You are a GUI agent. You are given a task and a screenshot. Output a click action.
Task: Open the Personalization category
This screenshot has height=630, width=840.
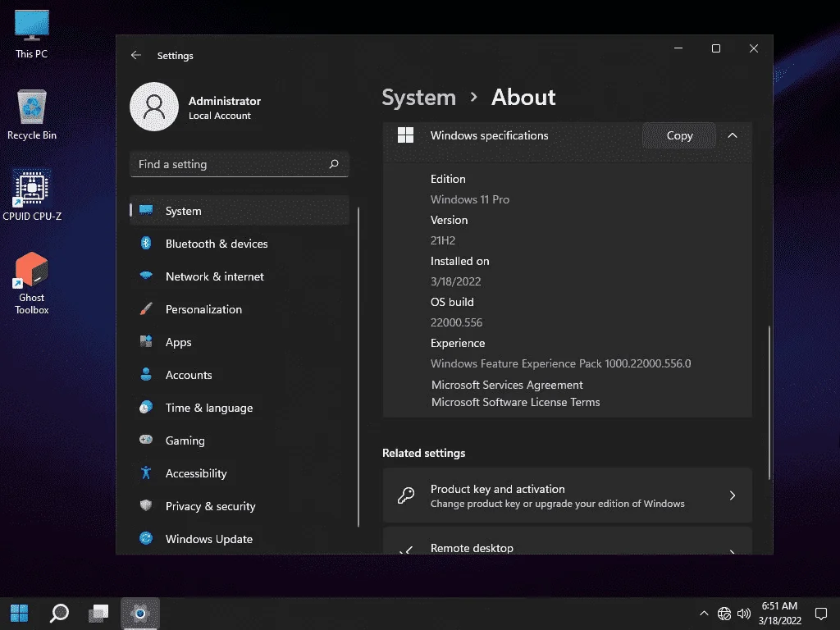[x=240, y=309]
